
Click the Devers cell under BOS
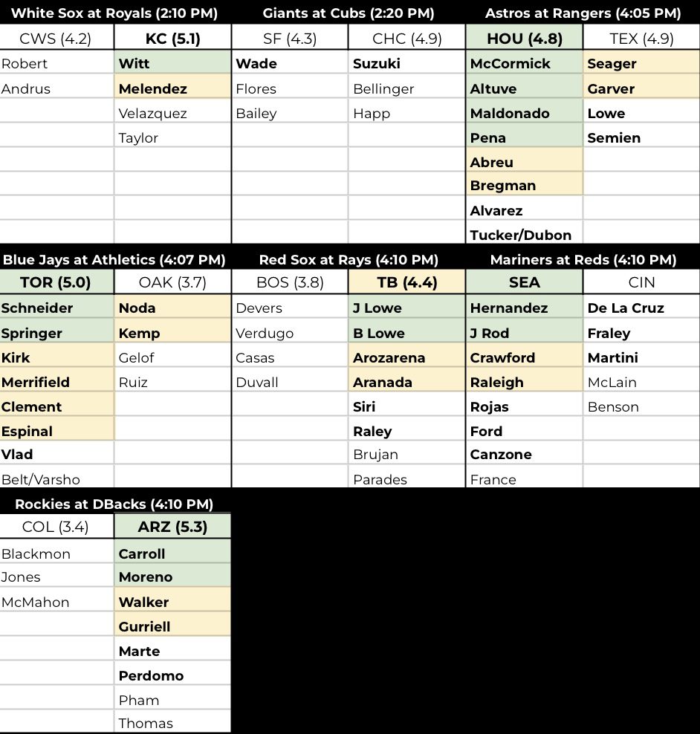[x=290, y=308]
